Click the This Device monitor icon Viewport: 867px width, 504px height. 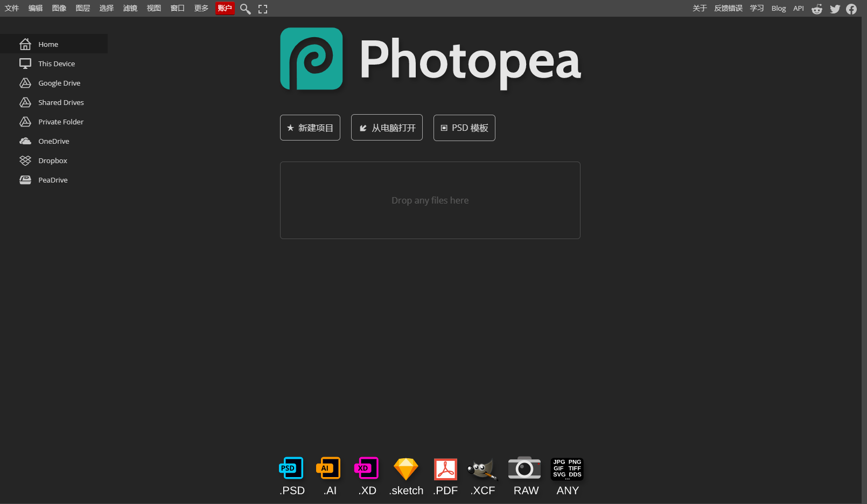tap(25, 64)
